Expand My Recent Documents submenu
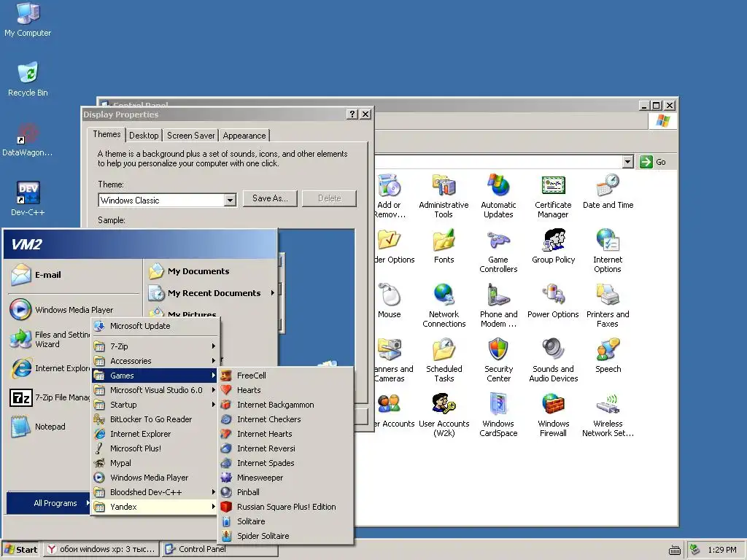Screen dimensions: 747x560 (x=211, y=293)
